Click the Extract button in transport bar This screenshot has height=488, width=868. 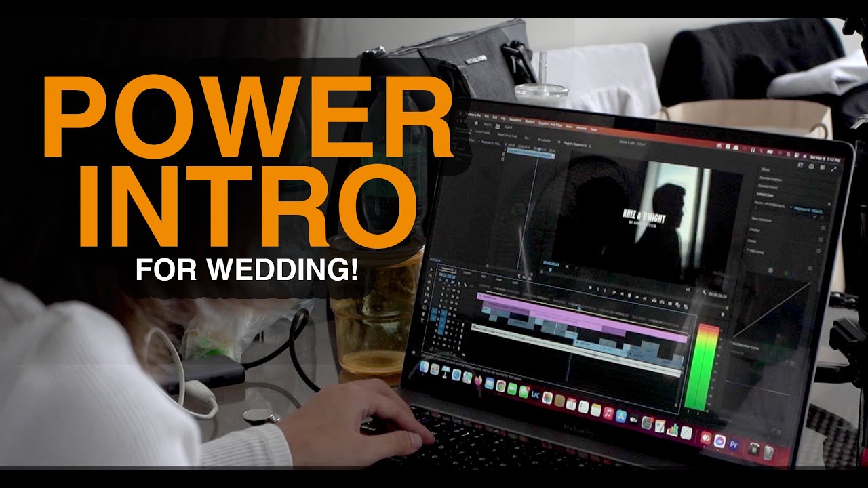point(662,302)
